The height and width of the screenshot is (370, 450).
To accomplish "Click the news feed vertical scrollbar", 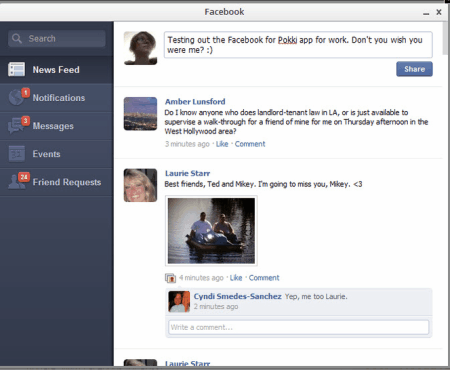I will (445, 38).
